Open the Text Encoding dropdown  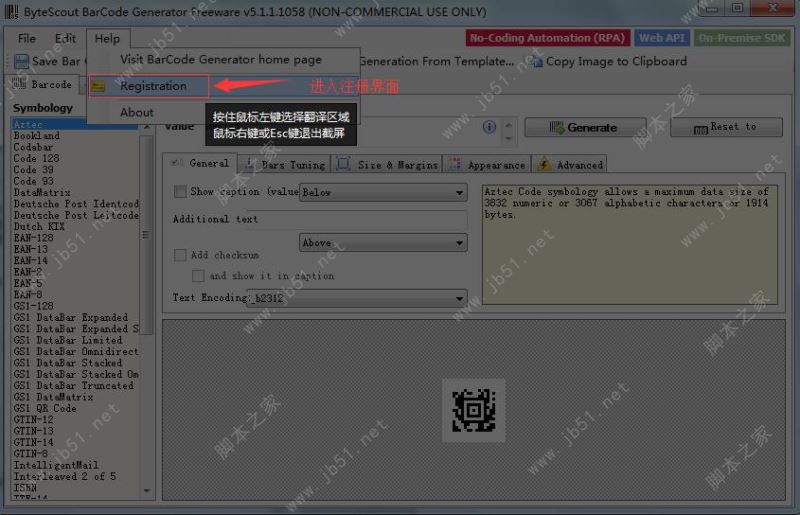click(357, 298)
